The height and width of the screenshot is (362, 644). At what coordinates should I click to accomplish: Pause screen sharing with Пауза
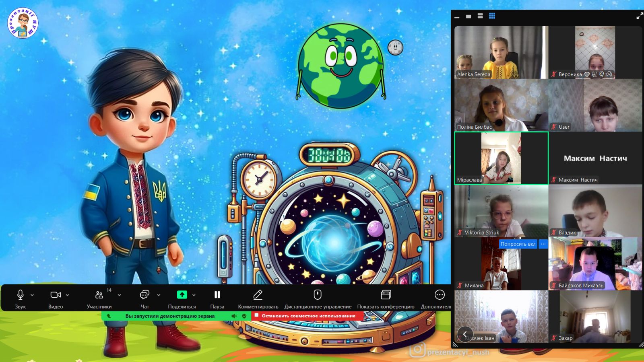tap(217, 295)
